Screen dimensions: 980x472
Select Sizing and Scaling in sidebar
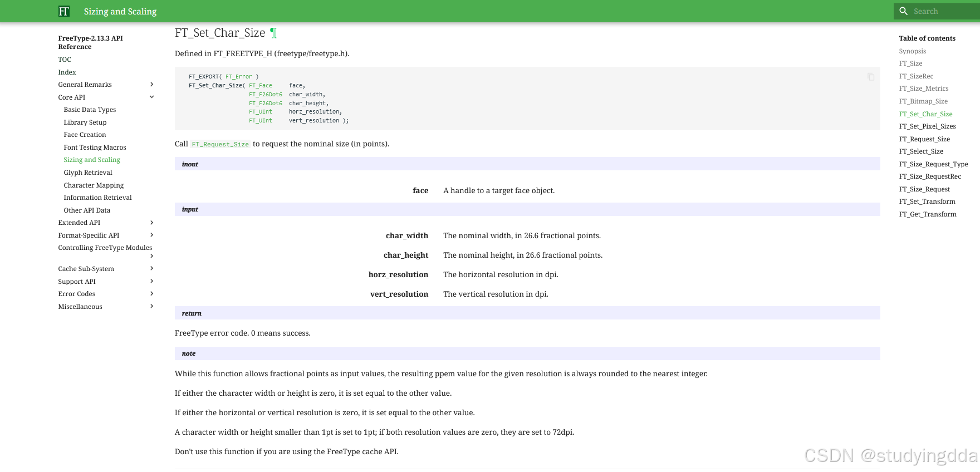[92, 160]
